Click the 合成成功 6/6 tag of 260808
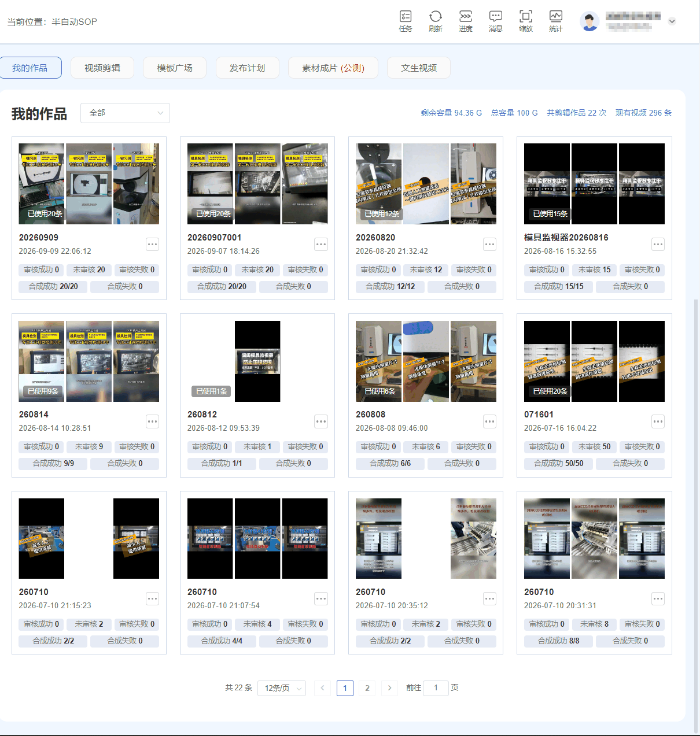Screen dimensions: 700x736 click(x=390, y=464)
